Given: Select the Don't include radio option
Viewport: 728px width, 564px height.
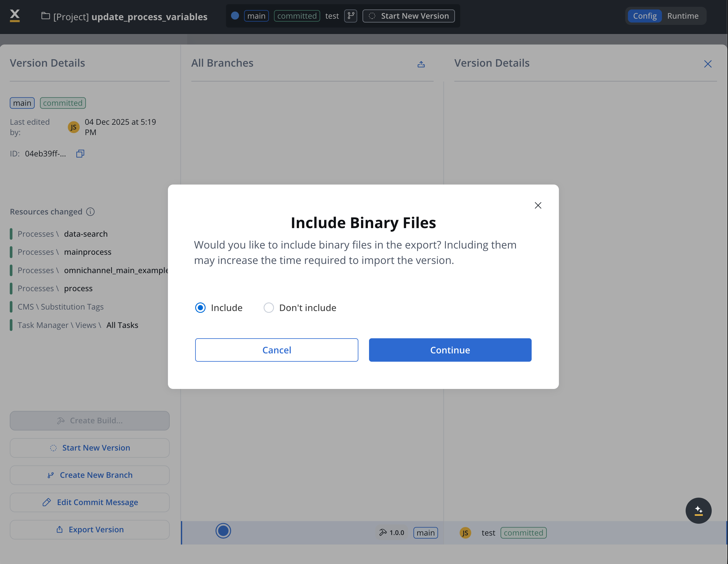Looking at the screenshot, I should click(x=269, y=308).
